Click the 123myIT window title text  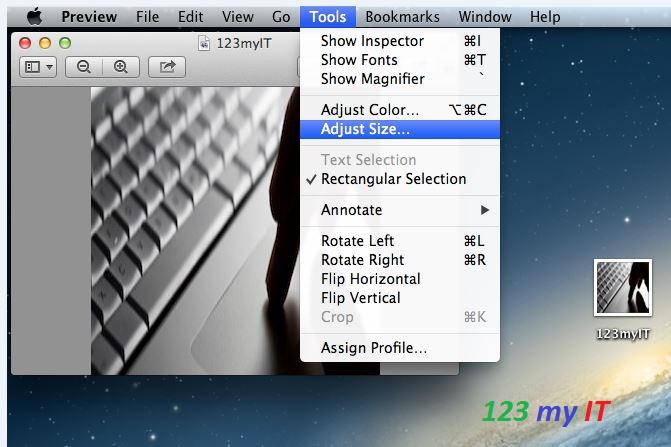[244, 43]
